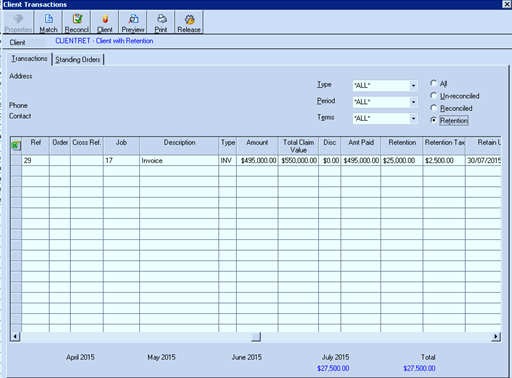
Task: Launch Preview from the toolbar
Action: 133,23
